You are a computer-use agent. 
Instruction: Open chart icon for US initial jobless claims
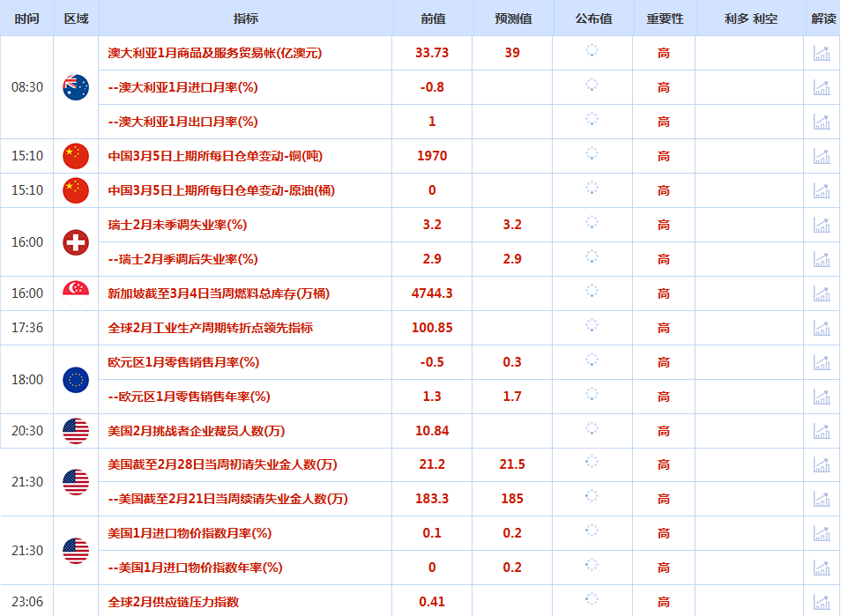pyautogui.click(x=822, y=464)
